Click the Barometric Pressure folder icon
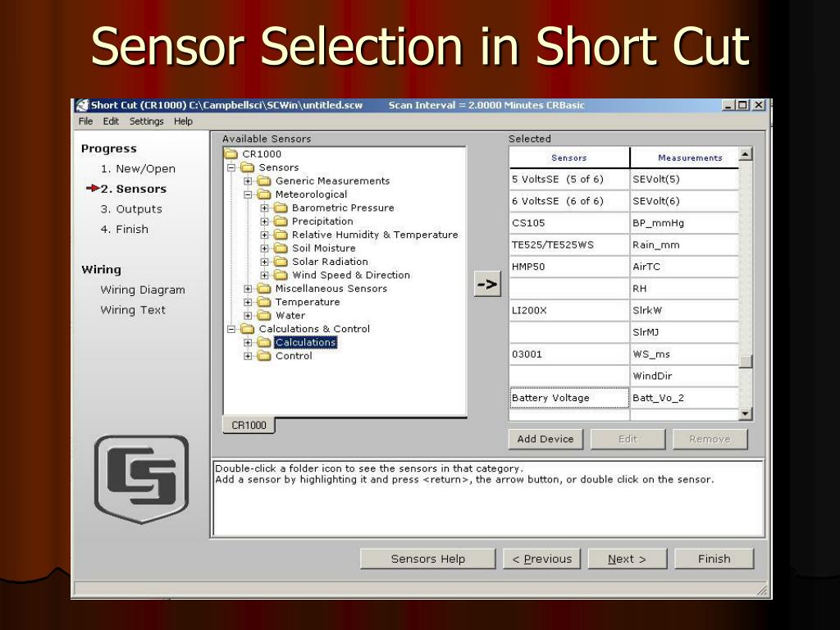Image resolution: width=840 pixels, height=630 pixels. point(281,208)
